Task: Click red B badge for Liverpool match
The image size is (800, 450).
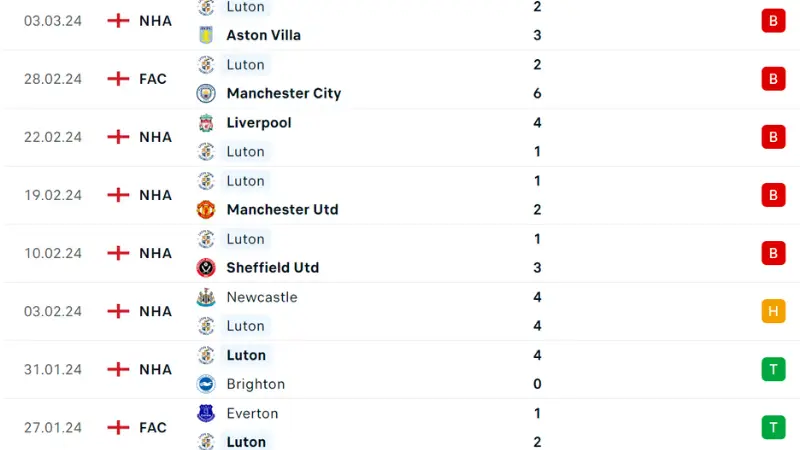Action: tap(773, 137)
